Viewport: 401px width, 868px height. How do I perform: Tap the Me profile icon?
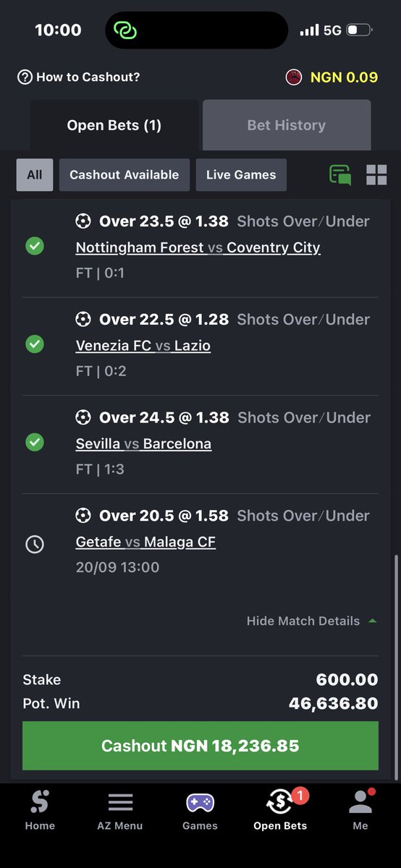pyautogui.click(x=360, y=801)
